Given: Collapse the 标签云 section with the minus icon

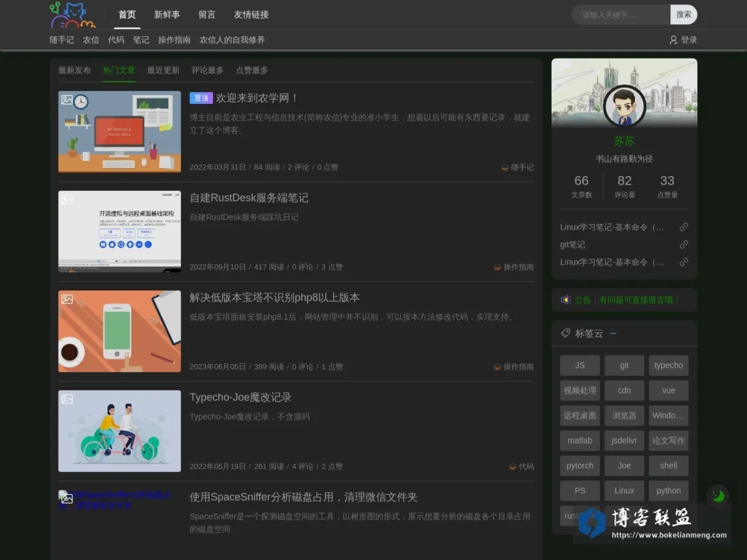Looking at the screenshot, I should 613,334.
